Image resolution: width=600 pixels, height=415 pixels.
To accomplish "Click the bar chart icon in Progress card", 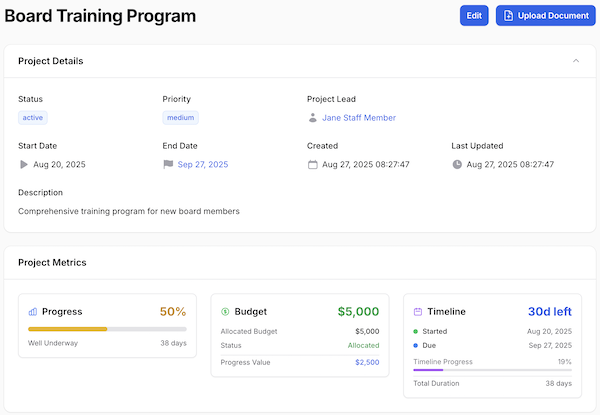I will click(x=33, y=312).
